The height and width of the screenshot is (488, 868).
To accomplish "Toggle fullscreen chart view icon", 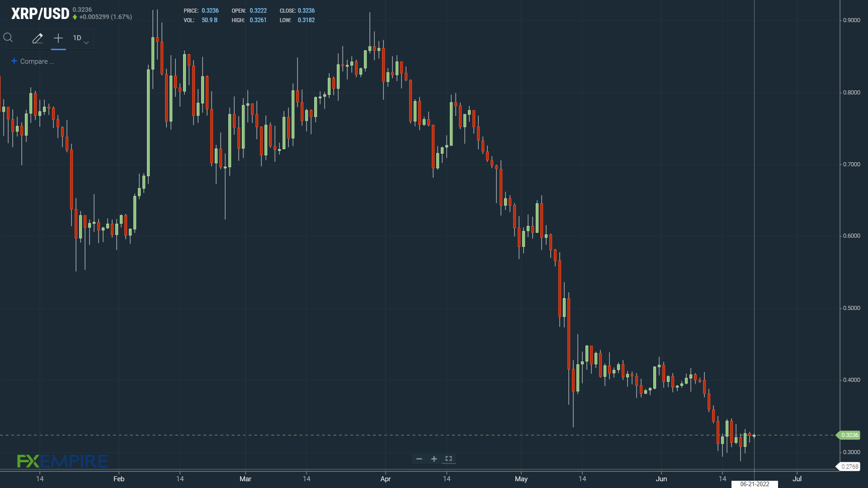I will pos(448,459).
